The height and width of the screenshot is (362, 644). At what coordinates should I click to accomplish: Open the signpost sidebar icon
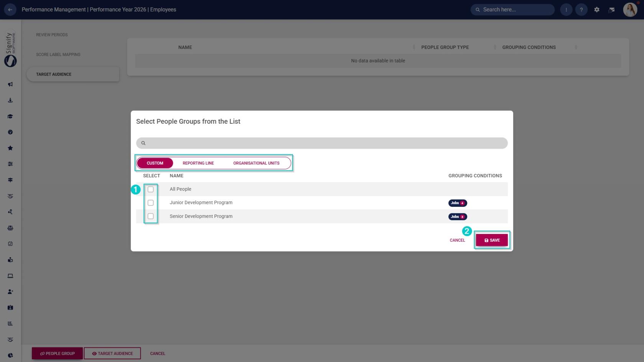pyautogui.click(x=10, y=180)
